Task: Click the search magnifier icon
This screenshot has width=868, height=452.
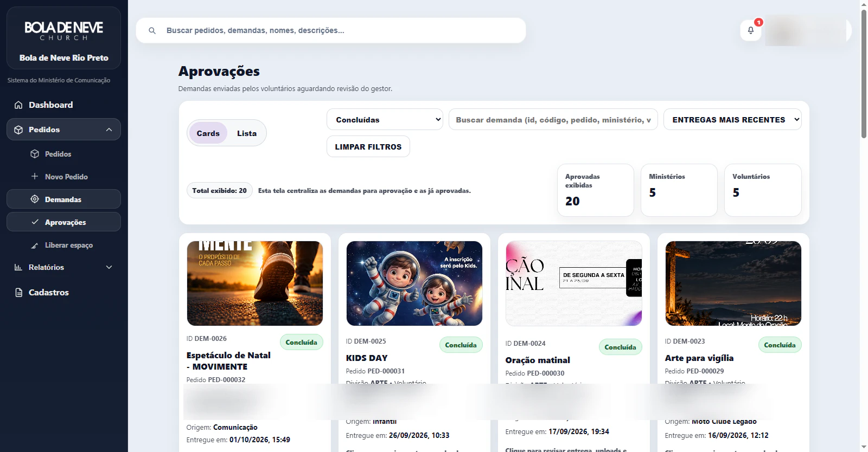Action: (152, 31)
